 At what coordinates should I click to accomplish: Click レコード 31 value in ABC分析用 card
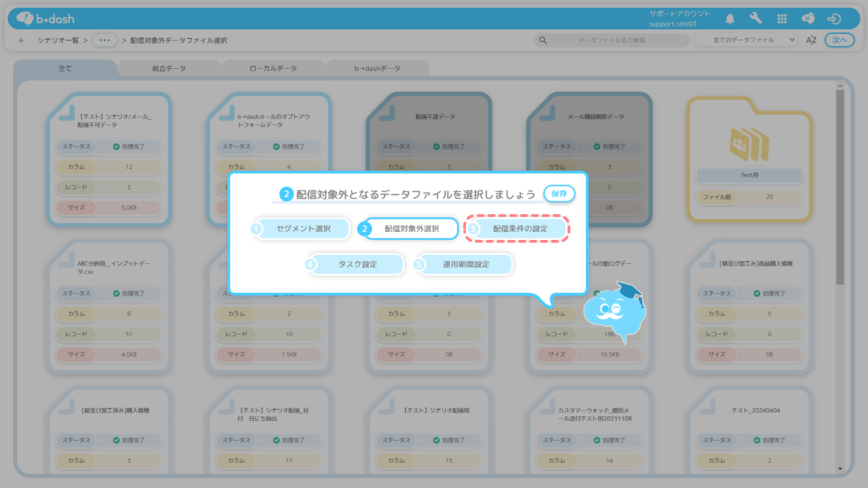pos(129,334)
